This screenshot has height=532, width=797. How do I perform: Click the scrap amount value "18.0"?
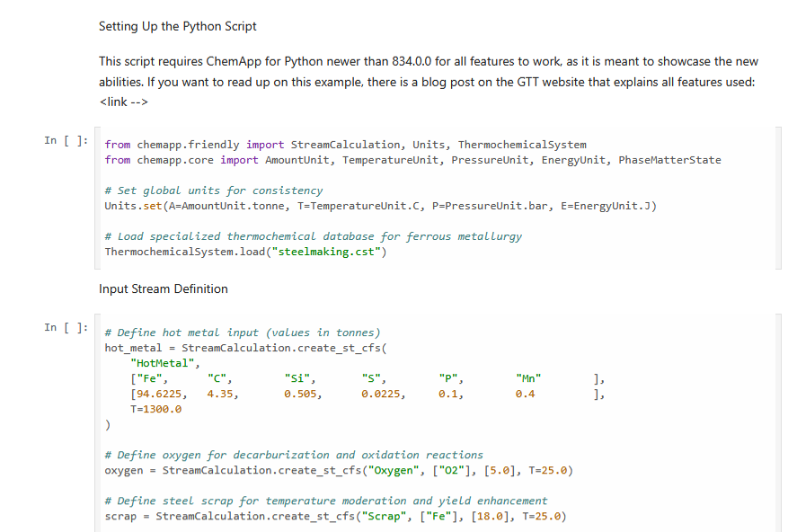[490, 516]
